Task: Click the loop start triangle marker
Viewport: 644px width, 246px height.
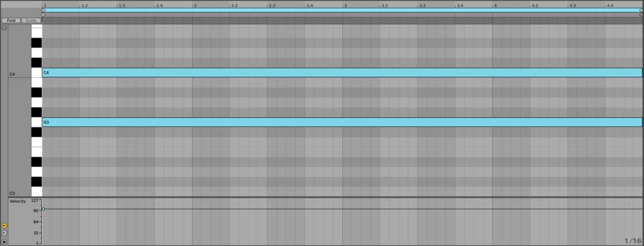Action: pos(44,10)
